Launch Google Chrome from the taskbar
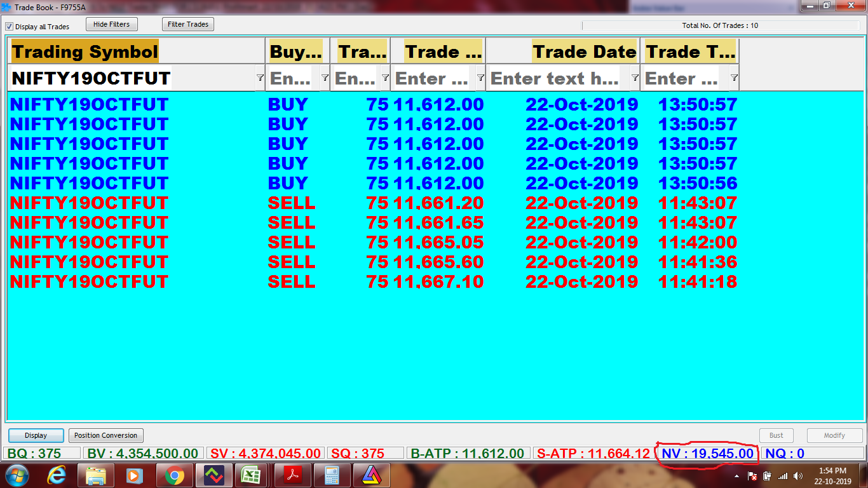 tap(174, 475)
